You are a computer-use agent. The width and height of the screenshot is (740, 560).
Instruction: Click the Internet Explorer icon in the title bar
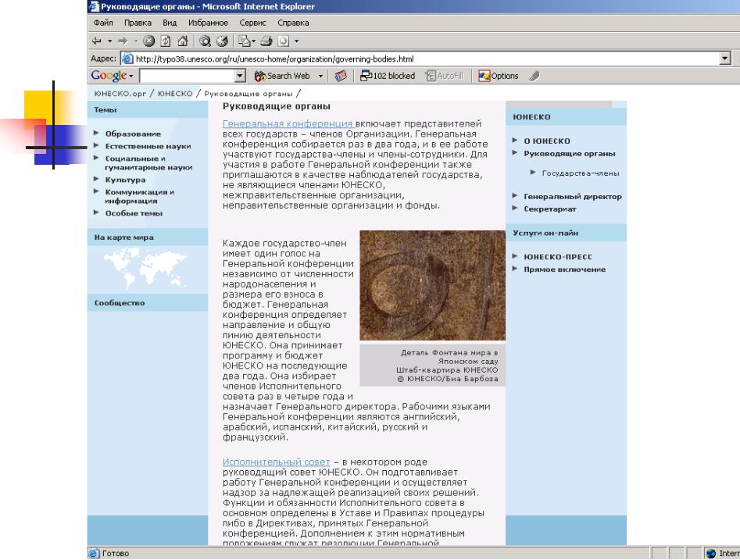pyautogui.click(x=94, y=6)
